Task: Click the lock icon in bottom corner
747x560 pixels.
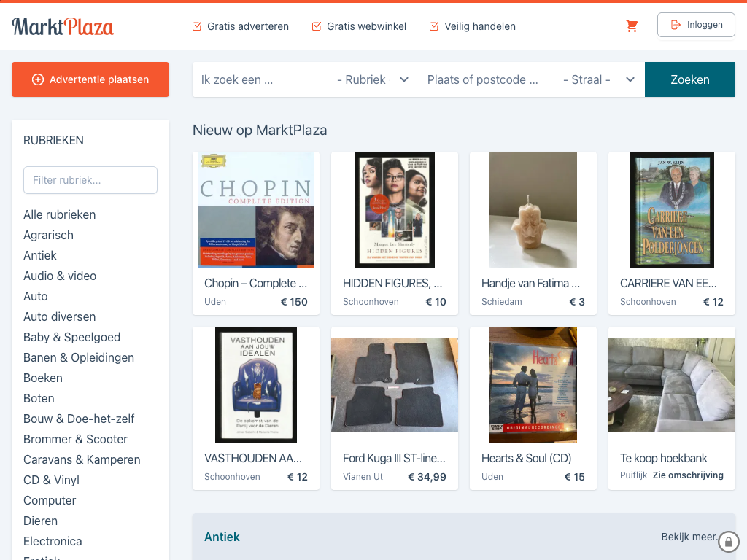Action: (728, 542)
